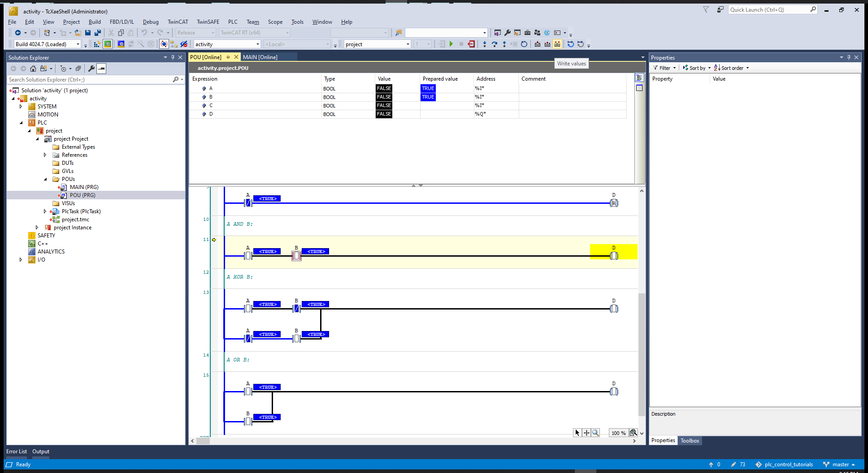This screenshot has width=868, height=473.
Task: Click the Step Into debug icon
Action: coord(484,44)
